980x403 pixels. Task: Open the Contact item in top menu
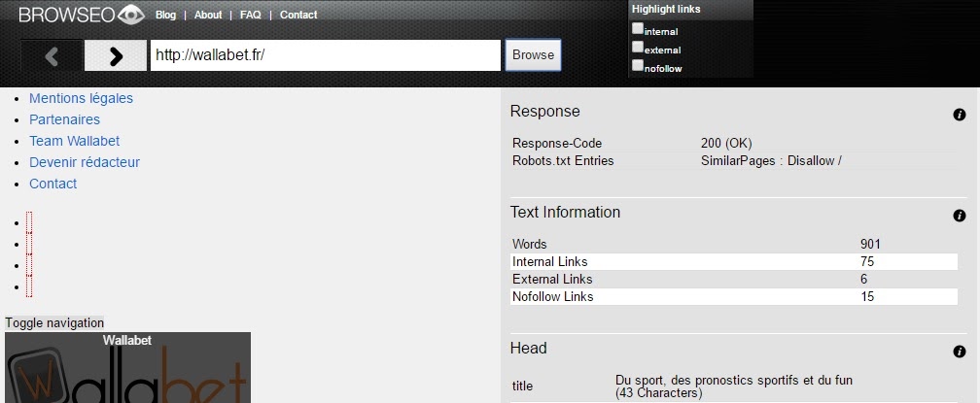coord(298,16)
